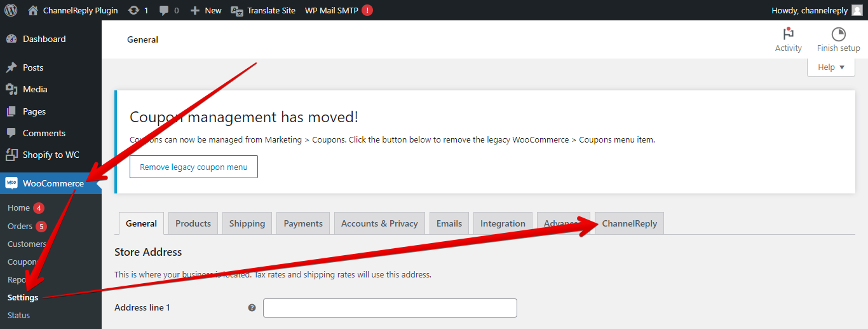
Task: Click the WordPress logo icon
Action: pyautogui.click(x=11, y=10)
